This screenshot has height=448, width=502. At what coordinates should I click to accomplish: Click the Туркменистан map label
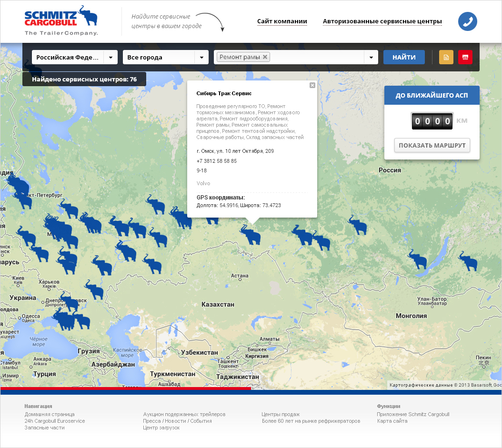(172, 374)
